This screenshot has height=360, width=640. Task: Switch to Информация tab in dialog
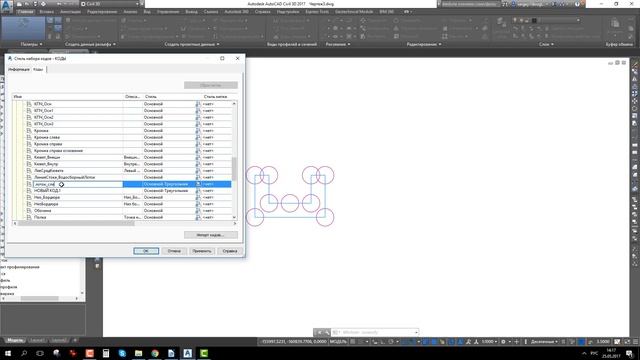click(x=19, y=69)
